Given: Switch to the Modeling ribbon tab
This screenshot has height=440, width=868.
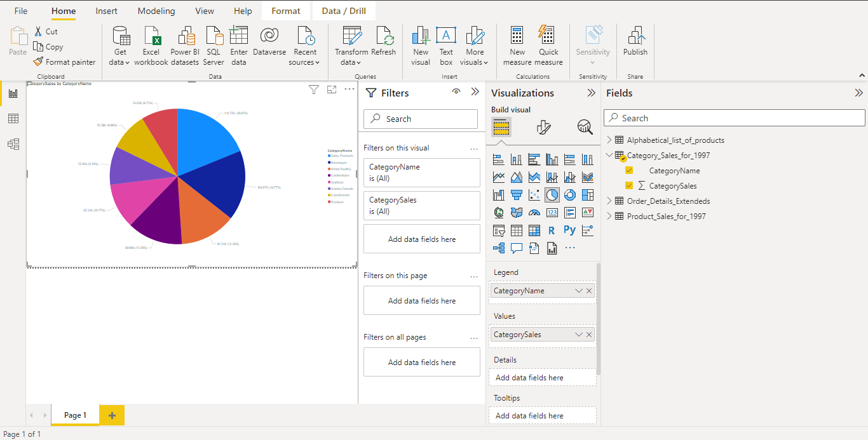Looking at the screenshot, I should [x=156, y=11].
